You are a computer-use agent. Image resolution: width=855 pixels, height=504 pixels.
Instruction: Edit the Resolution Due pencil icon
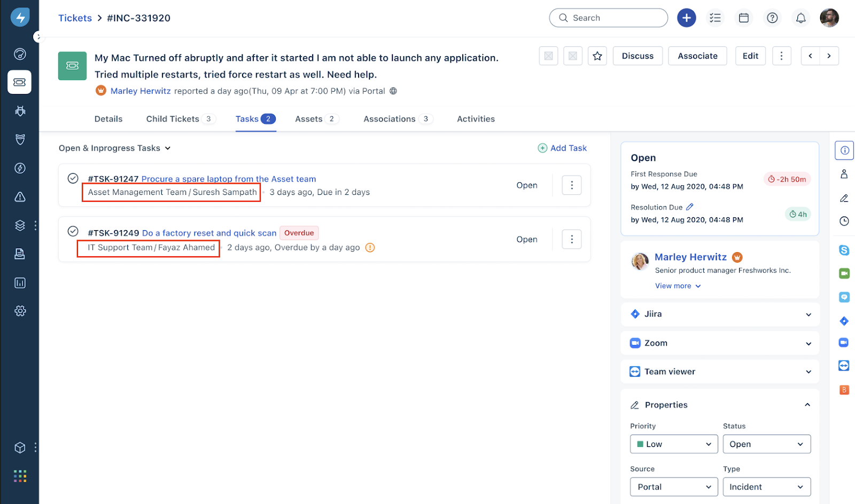(x=689, y=207)
